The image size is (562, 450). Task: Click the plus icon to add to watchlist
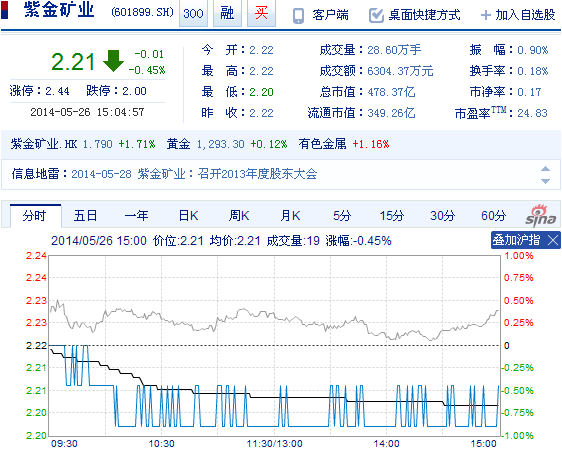pos(486,15)
